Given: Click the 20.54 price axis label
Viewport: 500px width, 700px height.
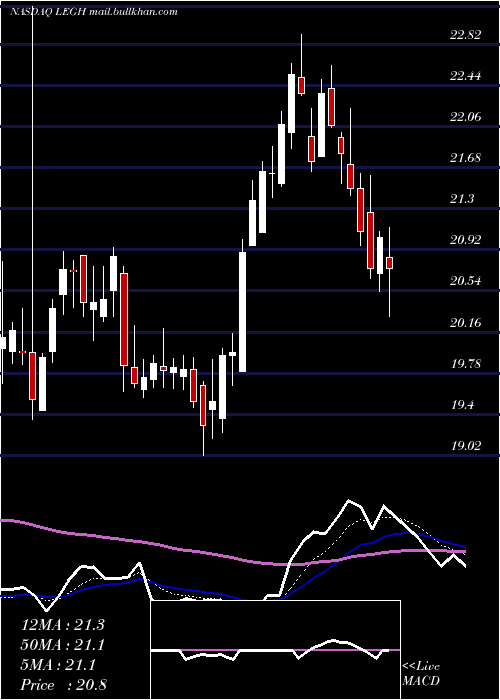Looking at the screenshot, I should coord(466,281).
